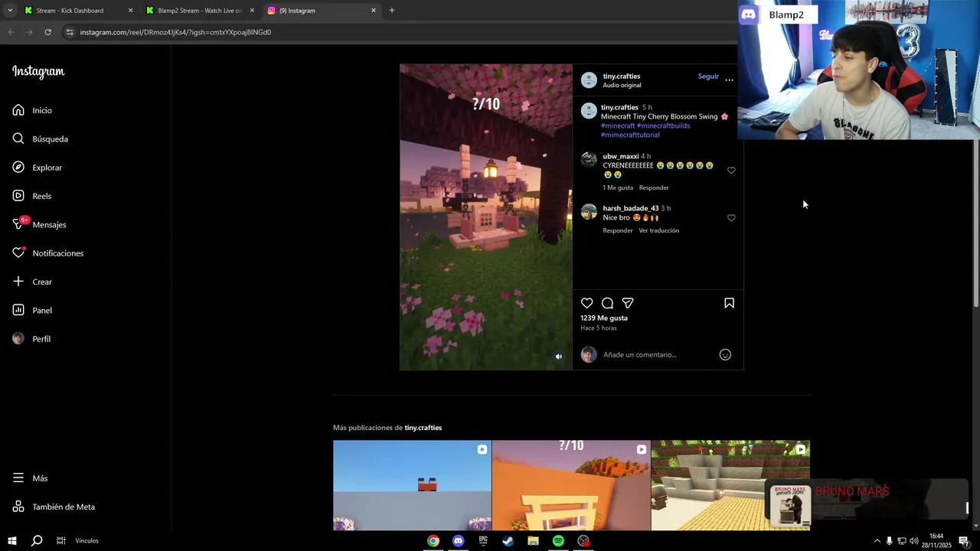Open the Windows notification center

pyautogui.click(x=964, y=541)
